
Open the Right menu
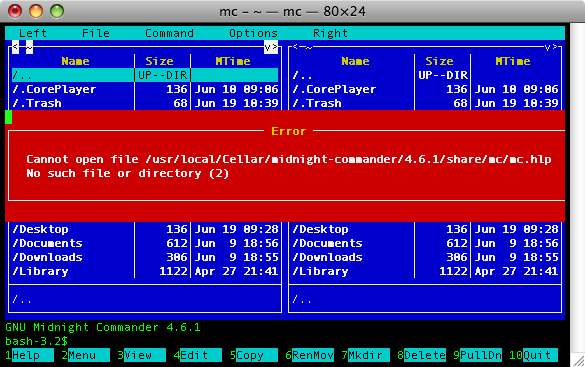(330, 33)
